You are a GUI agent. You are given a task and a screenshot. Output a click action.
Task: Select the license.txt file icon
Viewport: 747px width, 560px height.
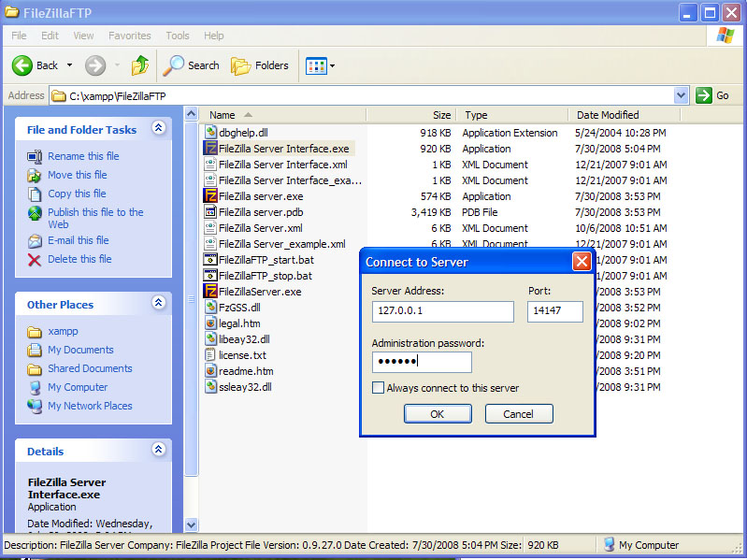click(210, 354)
